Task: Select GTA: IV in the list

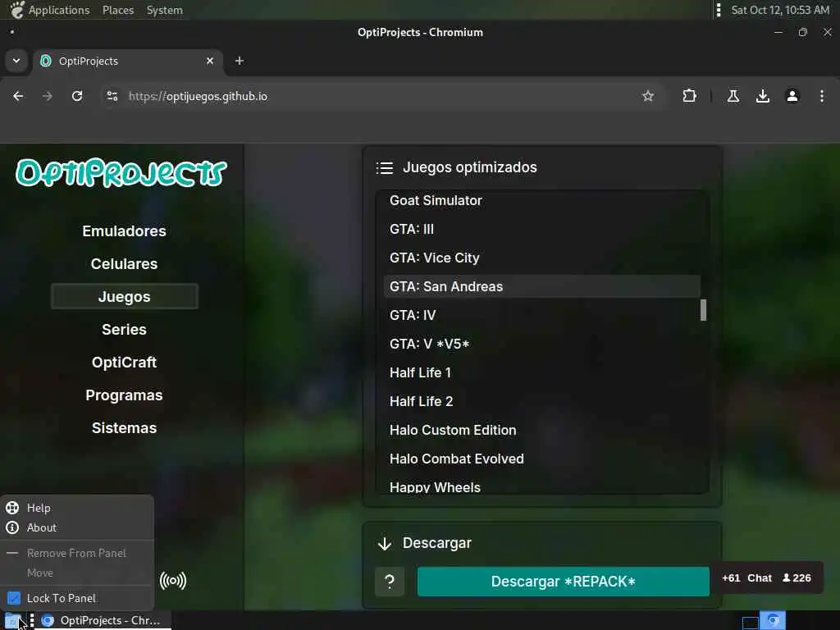Action: (x=541, y=315)
